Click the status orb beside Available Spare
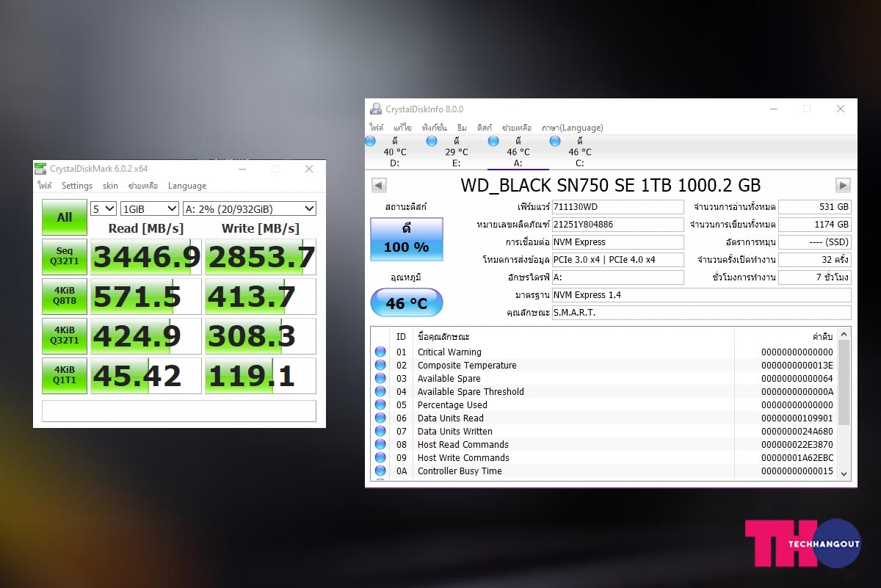Image resolution: width=881 pixels, height=588 pixels. [380, 379]
